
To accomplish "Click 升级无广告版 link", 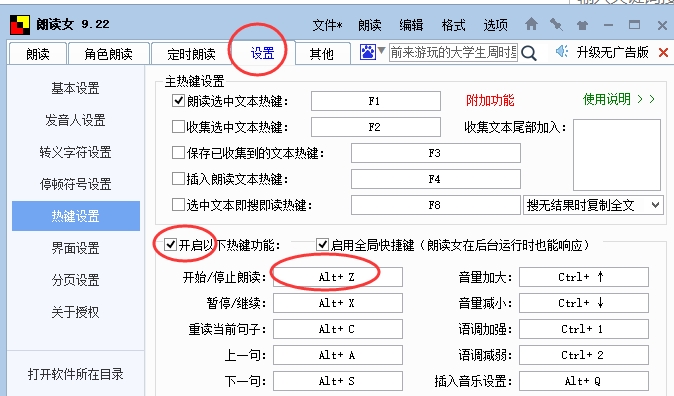I will pos(613,52).
